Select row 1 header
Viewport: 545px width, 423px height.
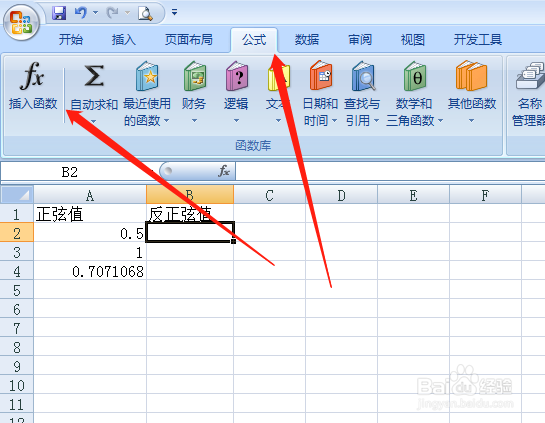[17, 214]
